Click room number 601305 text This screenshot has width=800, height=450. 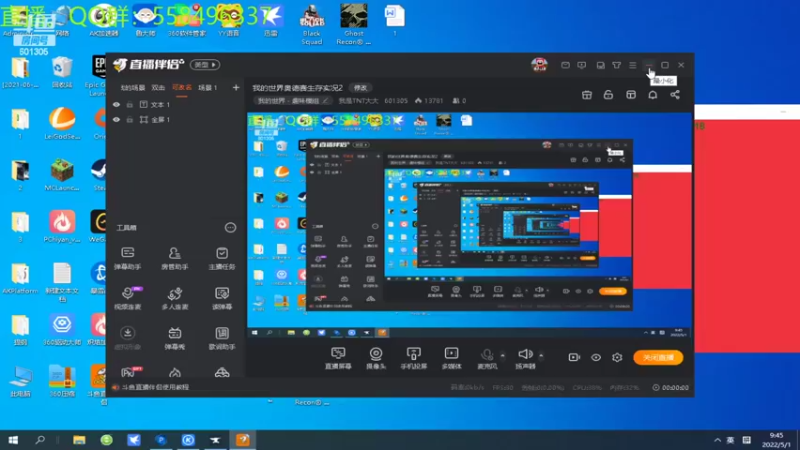pos(396,101)
